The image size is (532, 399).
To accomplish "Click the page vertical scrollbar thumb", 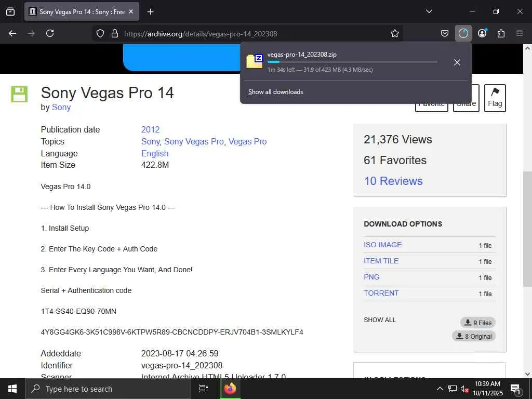I will (x=527, y=229).
